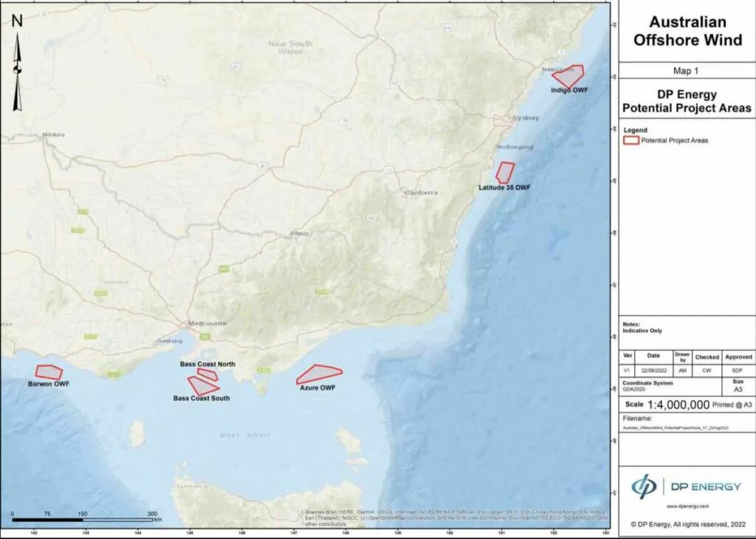This screenshot has height=539, width=756.
Task: Click the Canberra city label
Action: coord(421,193)
